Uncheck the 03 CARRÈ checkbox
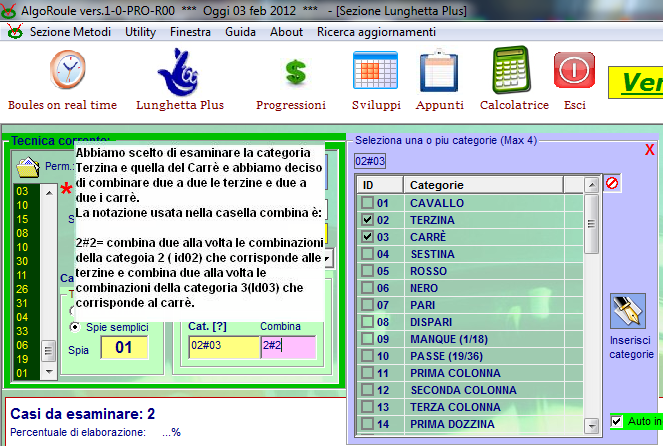 (367, 237)
